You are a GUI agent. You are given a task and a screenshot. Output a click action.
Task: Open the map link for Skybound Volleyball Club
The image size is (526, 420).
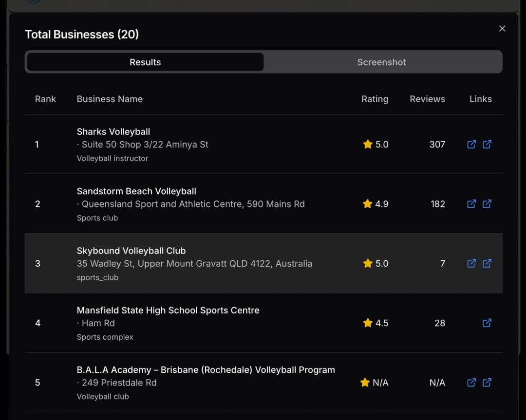[x=471, y=263]
